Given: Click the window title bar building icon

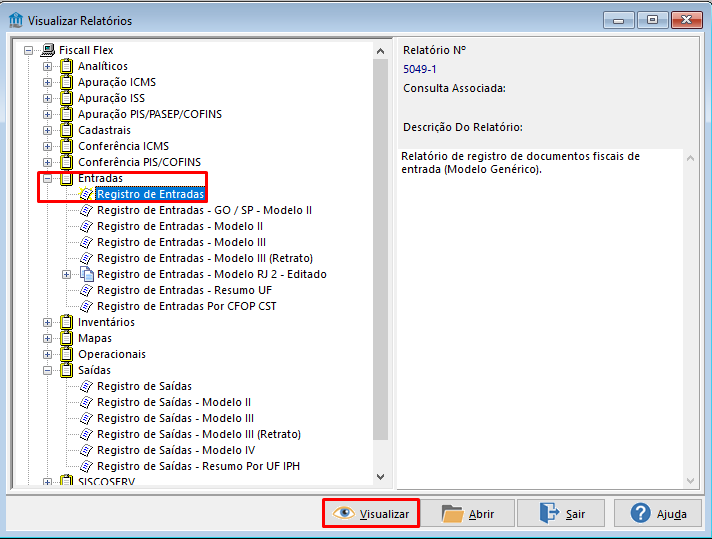Looking at the screenshot, I should [x=16, y=20].
